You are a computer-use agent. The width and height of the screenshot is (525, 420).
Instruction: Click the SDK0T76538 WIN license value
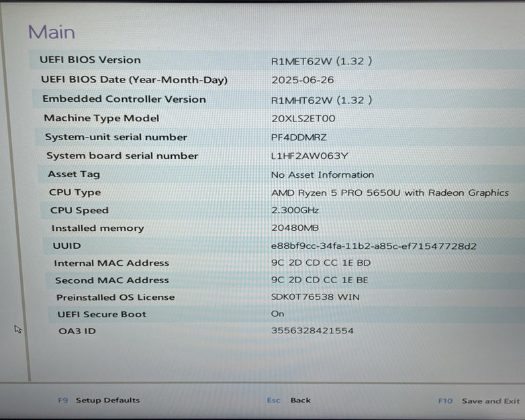click(x=315, y=297)
